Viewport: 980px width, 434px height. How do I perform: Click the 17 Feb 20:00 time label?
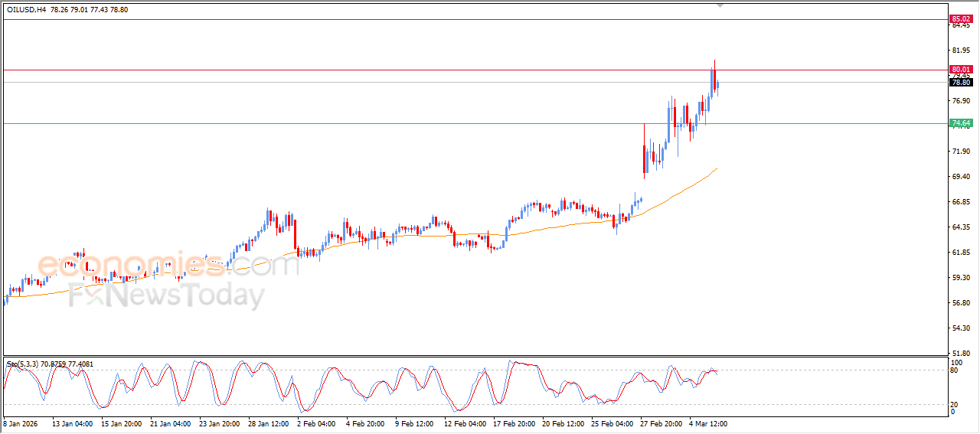coord(513,423)
